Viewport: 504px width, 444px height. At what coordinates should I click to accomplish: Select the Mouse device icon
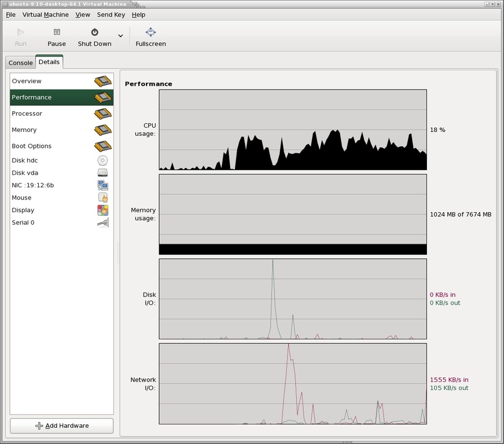tap(102, 198)
